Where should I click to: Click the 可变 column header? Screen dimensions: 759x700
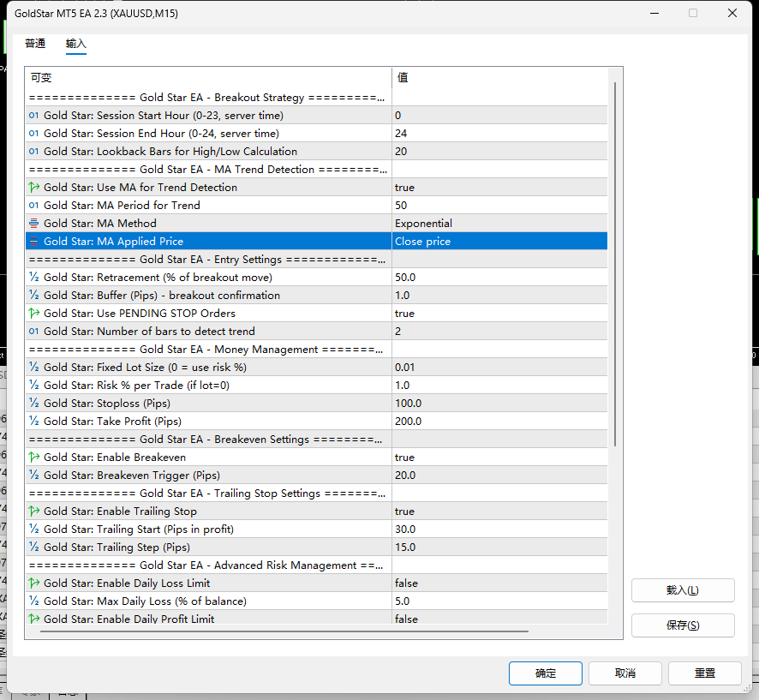[x=209, y=77]
